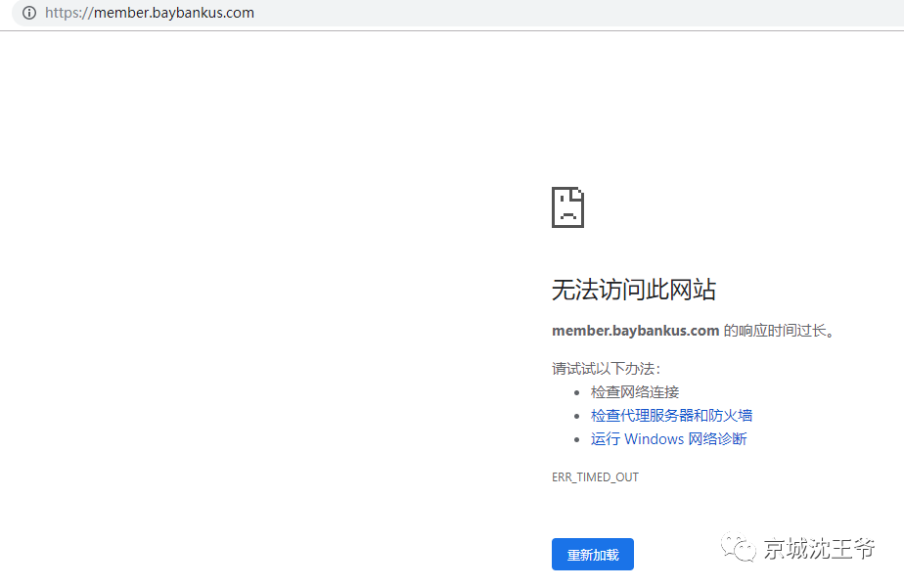Click the https:// prefix in the address bar
Image resolution: width=904 pixels, height=588 pixels.
[x=68, y=14]
